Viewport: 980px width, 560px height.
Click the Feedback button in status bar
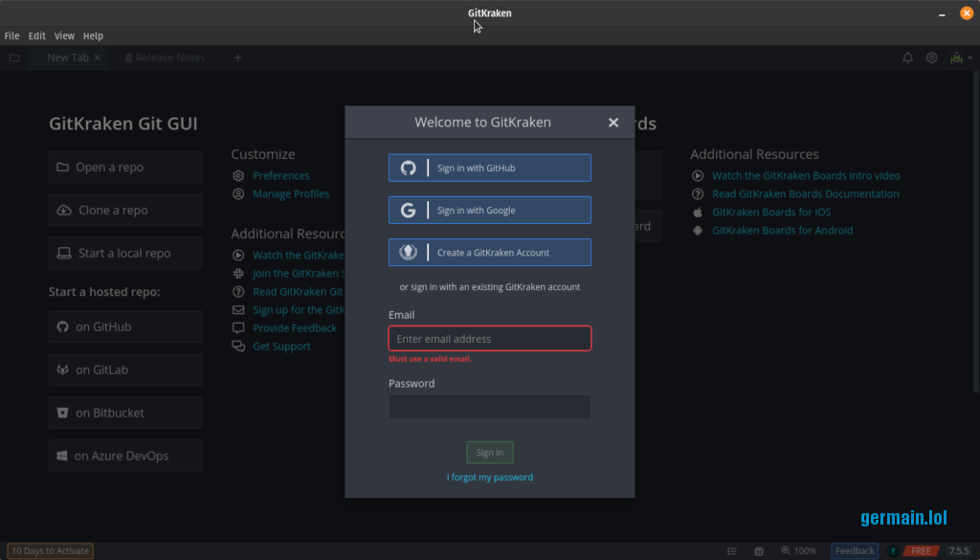click(855, 550)
